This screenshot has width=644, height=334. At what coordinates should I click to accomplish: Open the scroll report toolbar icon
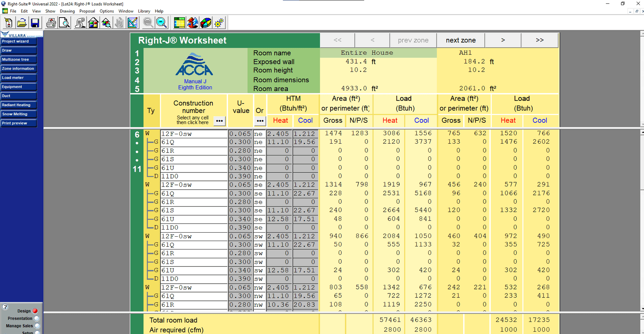pos(80,23)
